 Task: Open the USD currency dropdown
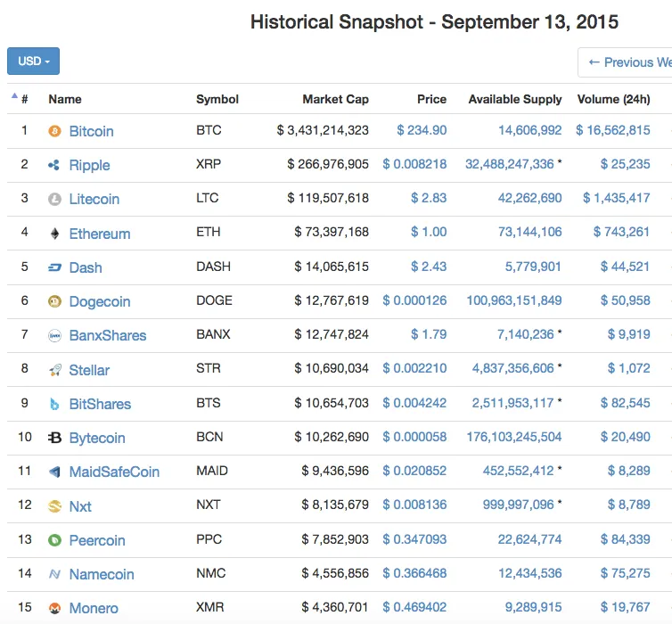pos(34,61)
